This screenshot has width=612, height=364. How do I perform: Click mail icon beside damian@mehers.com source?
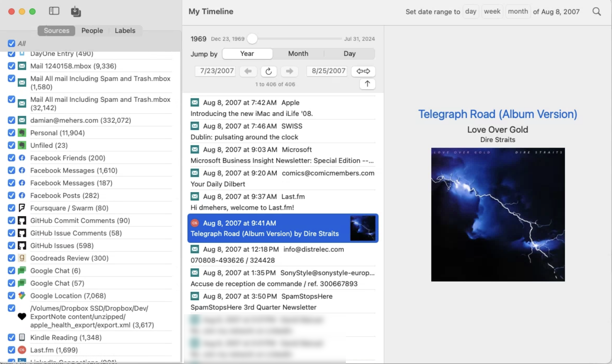[22, 120]
